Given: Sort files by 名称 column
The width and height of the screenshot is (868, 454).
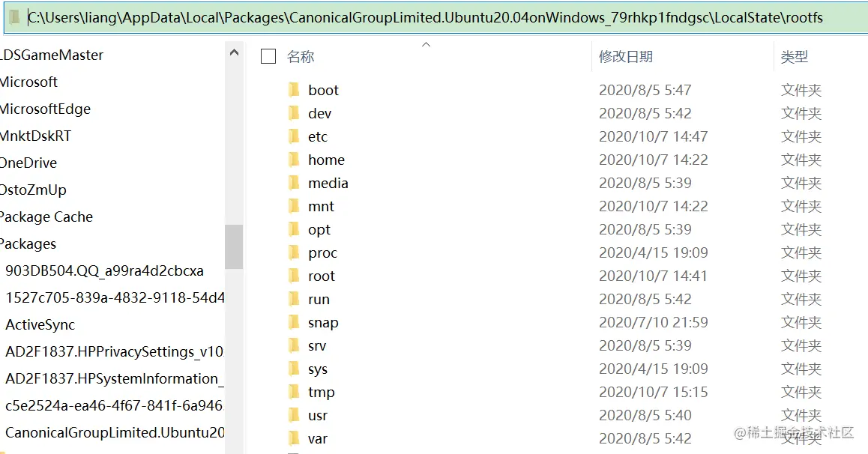Looking at the screenshot, I should point(301,56).
